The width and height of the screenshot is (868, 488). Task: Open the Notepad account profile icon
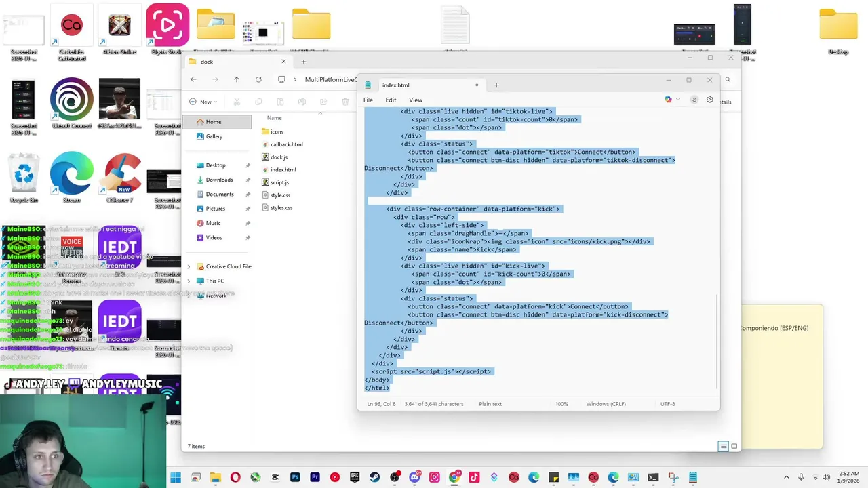click(694, 100)
